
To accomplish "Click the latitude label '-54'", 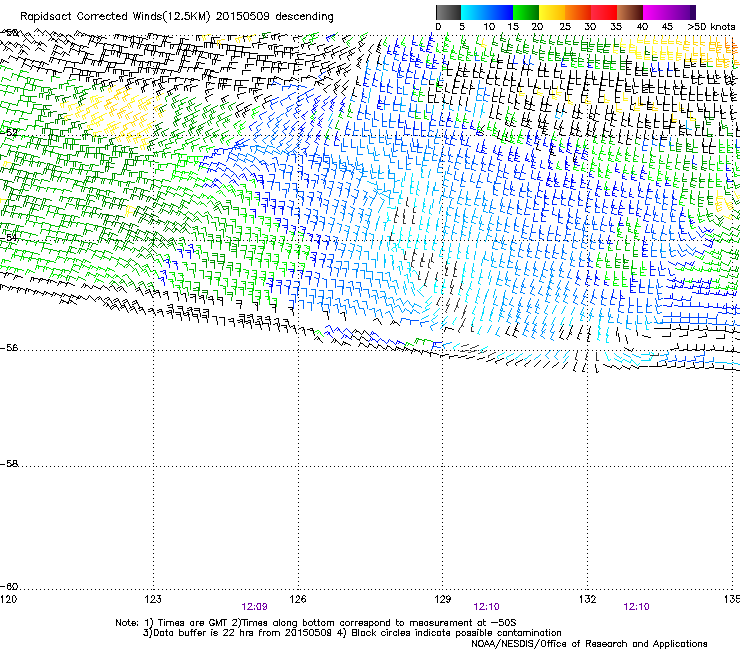I will pos(9,237).
